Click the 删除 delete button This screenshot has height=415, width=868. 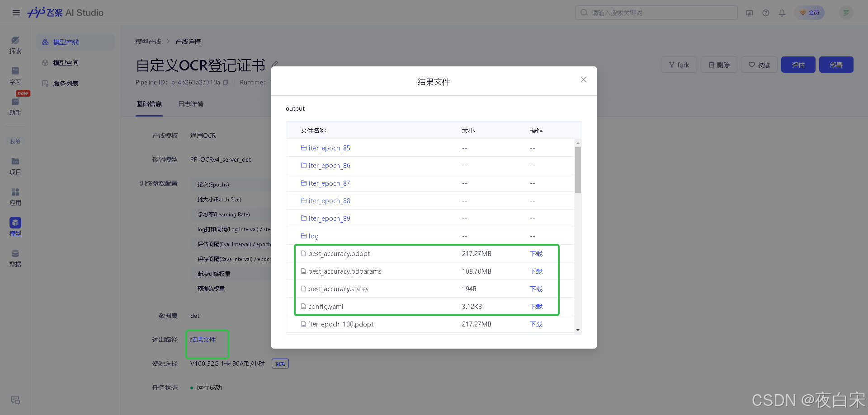[x=719, y=65]
